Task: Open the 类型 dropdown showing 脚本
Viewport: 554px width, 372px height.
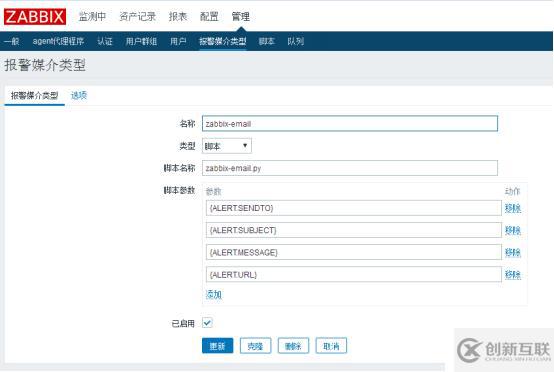Action: click(227, 146)
